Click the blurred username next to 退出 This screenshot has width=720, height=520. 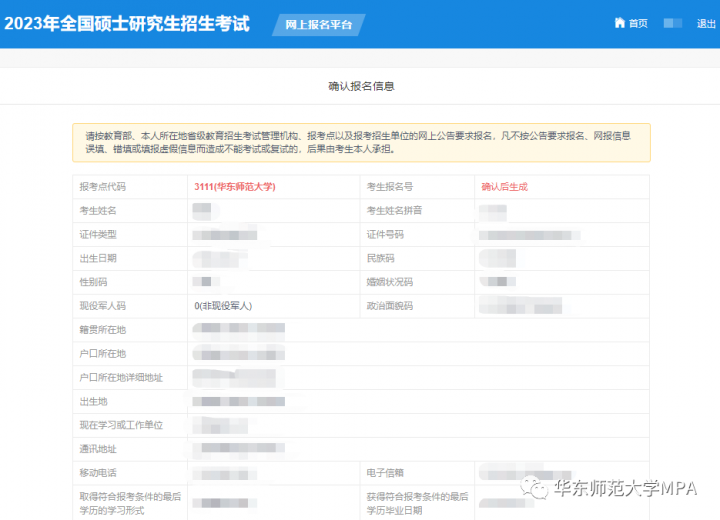(673, 23)
